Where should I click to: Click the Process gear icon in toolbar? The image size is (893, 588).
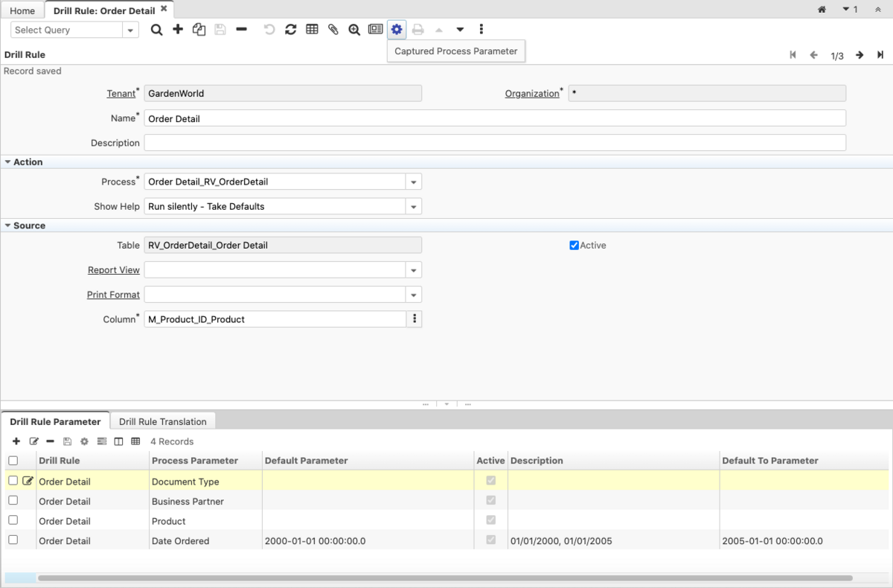pos(397,30)
